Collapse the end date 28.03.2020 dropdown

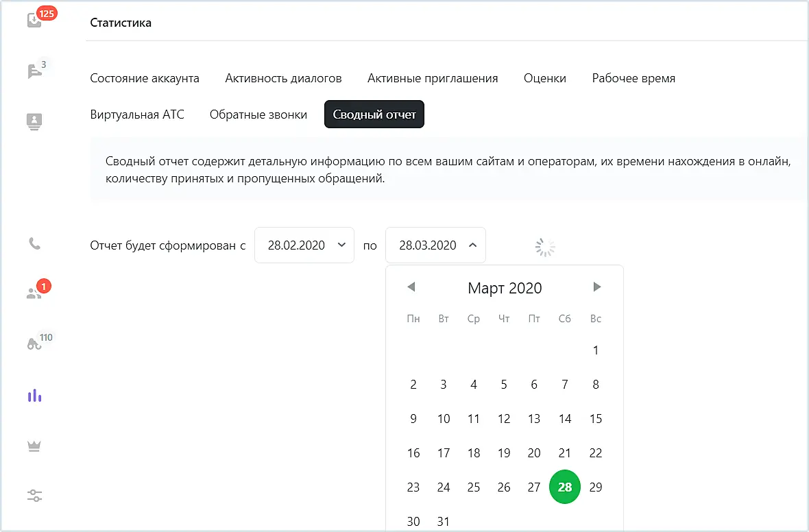[x=435, y=245]
